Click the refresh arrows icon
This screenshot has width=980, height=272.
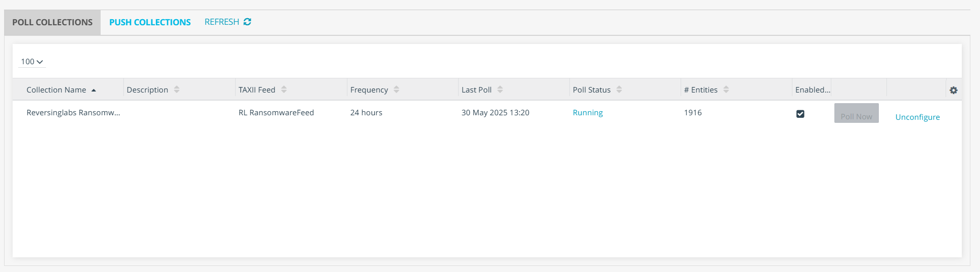pyautogui.click(x=247, y=22)
